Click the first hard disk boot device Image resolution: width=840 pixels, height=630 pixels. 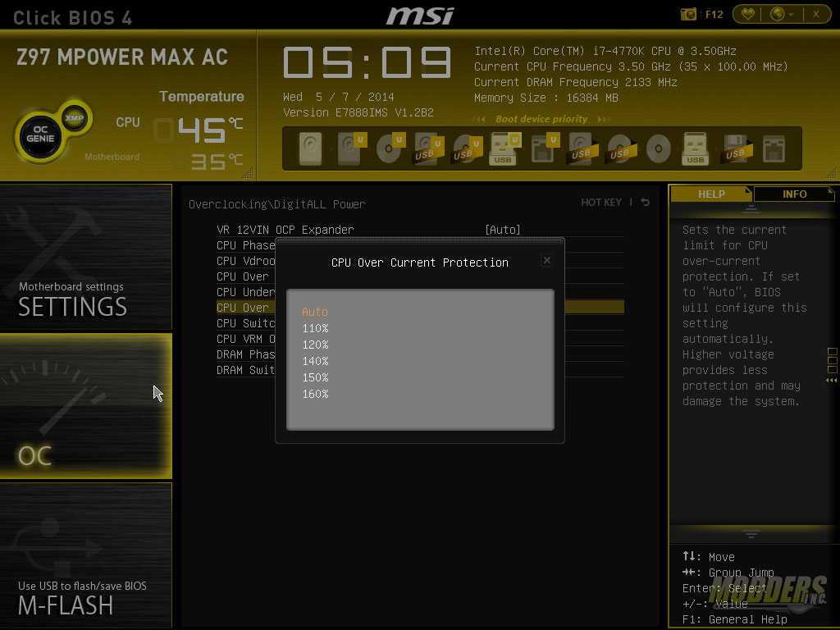click(311, 149)
